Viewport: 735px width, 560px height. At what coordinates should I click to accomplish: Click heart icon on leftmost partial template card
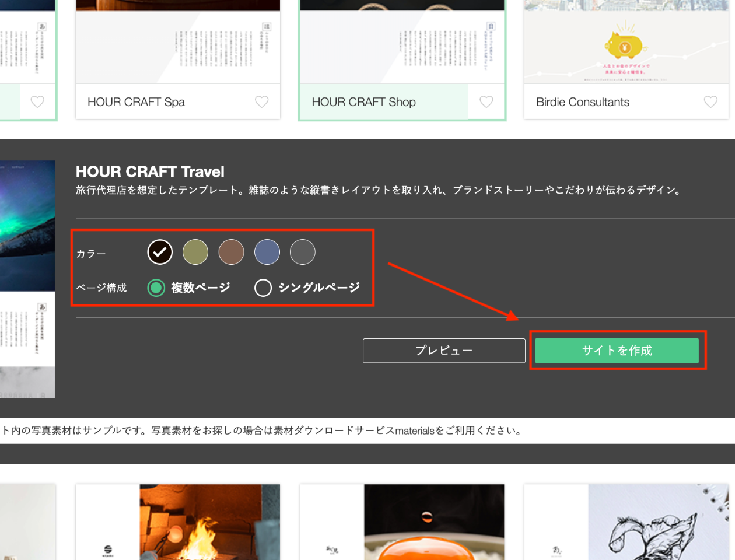click(37, 102)
